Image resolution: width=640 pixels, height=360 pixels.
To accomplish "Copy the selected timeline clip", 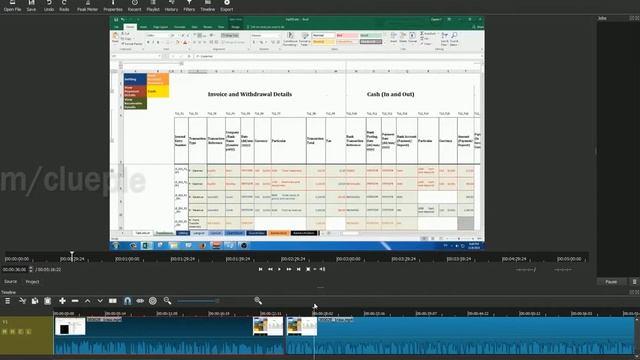I will (x=35, y=301).
